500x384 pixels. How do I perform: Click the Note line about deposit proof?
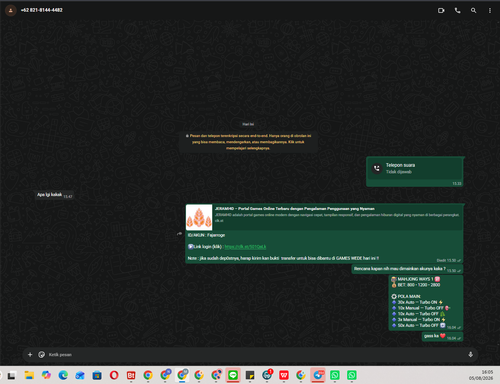pyautogui.click(x=283, y=258)
